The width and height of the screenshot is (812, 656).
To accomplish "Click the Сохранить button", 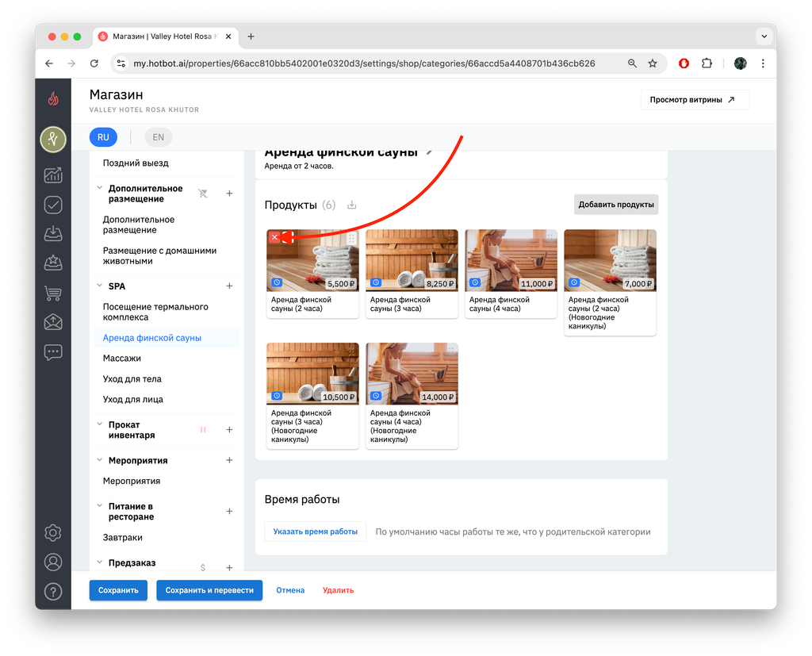I will (x=118, y=590).
